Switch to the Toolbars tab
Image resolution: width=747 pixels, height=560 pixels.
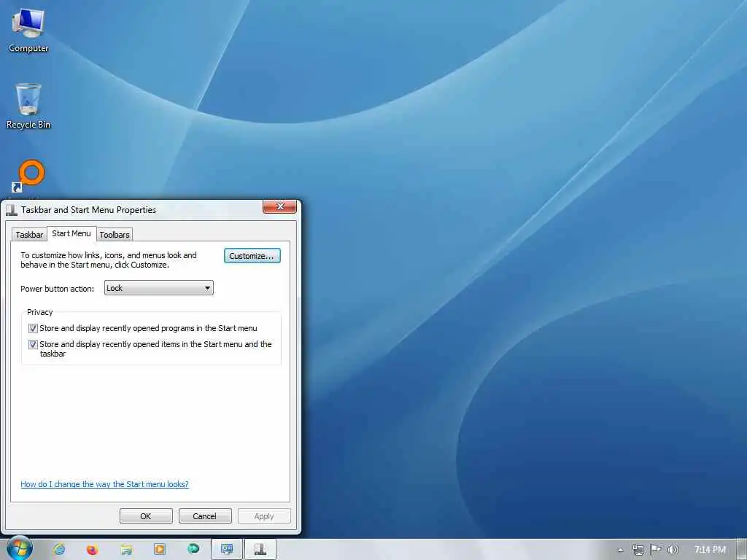click(115, 235)
